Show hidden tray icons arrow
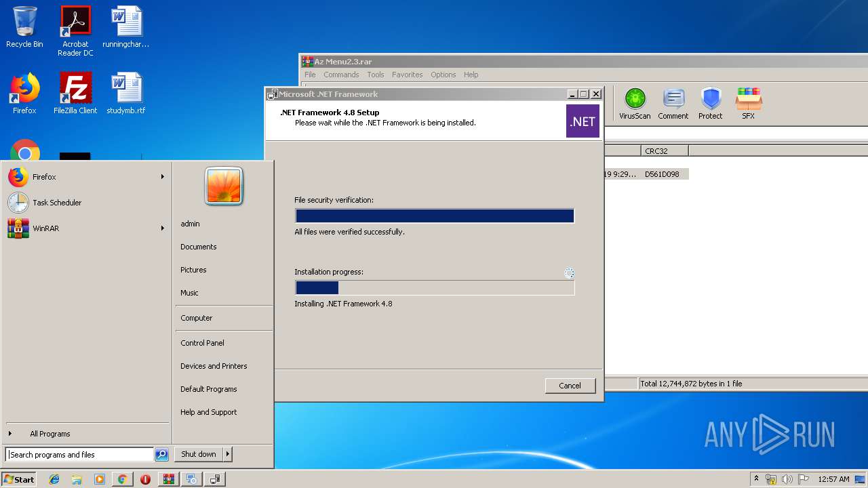Viewport: 868px width, 488px height. coord(756,479)
